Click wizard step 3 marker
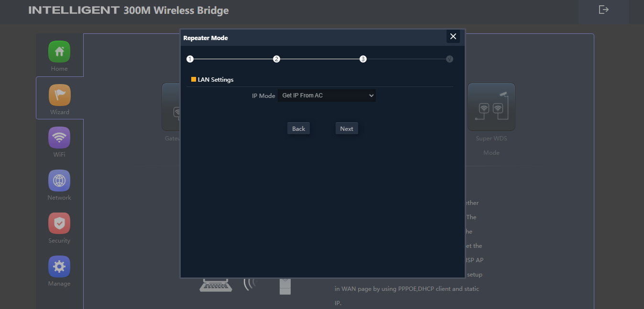This screenshot has height=309, width=644. [363, 59]
